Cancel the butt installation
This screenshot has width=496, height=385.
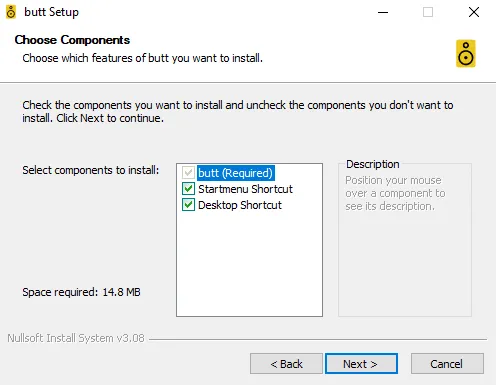pyautogui.click(x=447, y=364)
